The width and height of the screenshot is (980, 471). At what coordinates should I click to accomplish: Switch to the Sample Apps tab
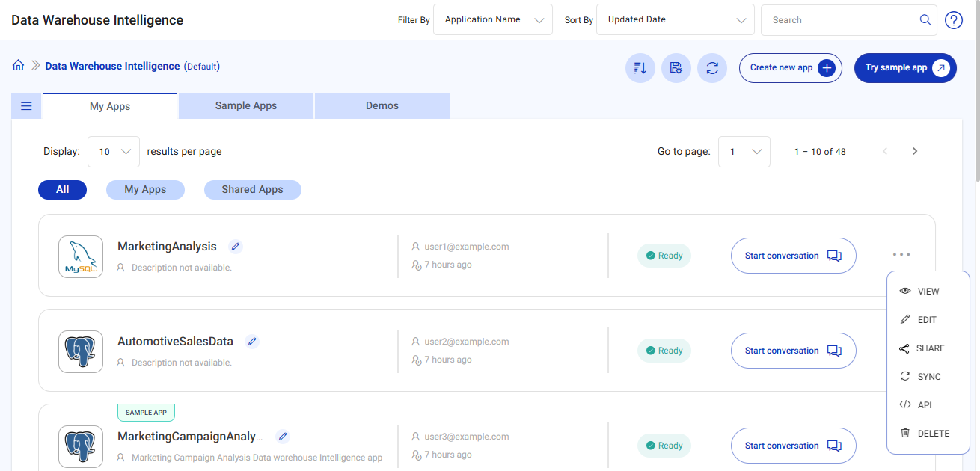point(245,105)
